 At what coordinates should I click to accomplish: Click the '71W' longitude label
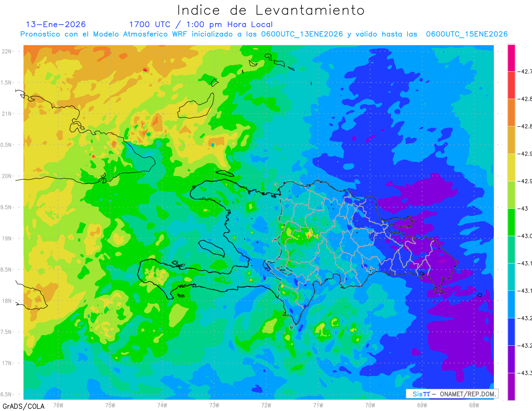pyautogui.click(x=318, y=405)
